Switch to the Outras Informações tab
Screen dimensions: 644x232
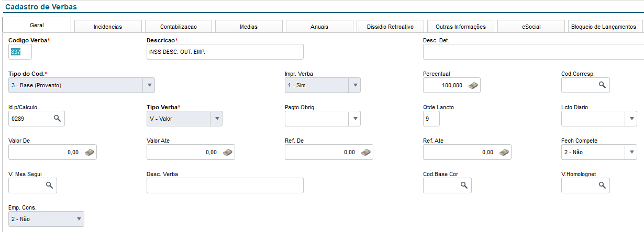click(461, 27)
